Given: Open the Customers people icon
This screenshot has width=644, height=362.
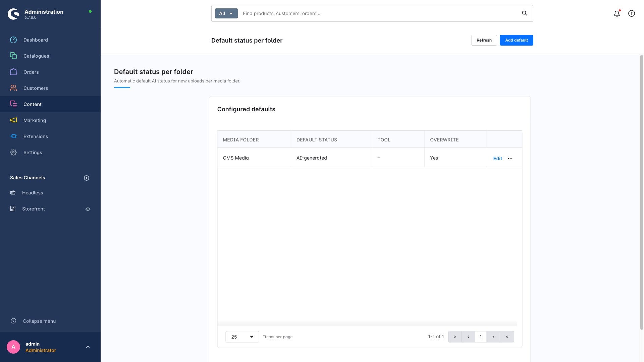Looking at the screenshot, I should pos(13,88).
